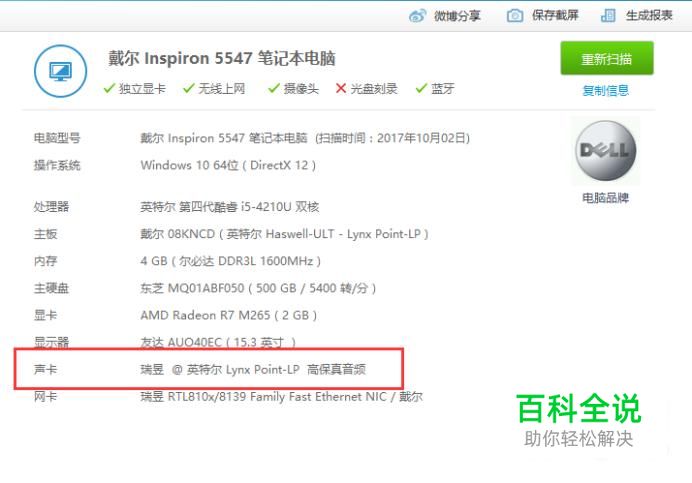Click the 显卡 row label
The image size is (692, 483).
45,315
